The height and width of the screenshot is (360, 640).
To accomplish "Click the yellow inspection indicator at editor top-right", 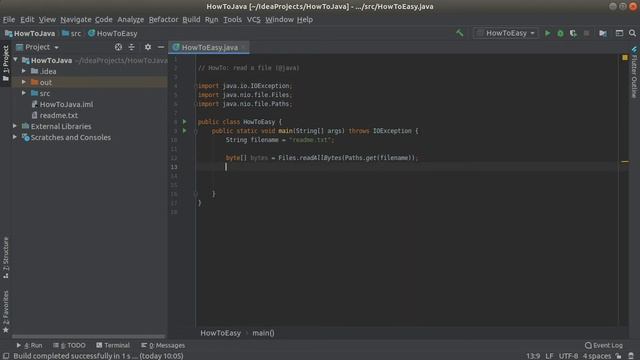I will (625, 58).
